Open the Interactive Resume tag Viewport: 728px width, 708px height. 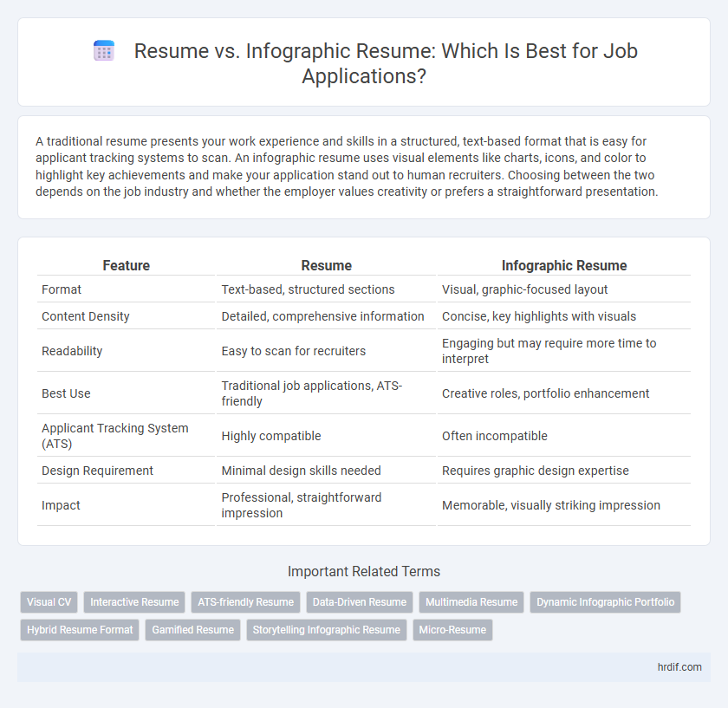point(134,602)
